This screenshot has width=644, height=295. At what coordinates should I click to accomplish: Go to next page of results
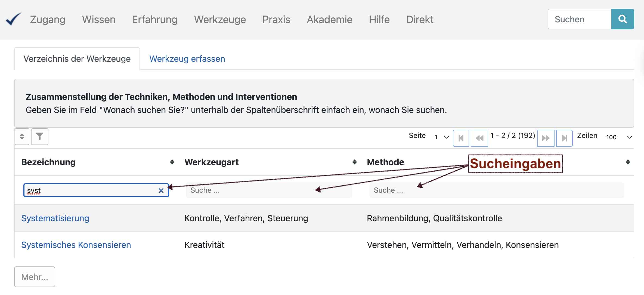[546, 138]
